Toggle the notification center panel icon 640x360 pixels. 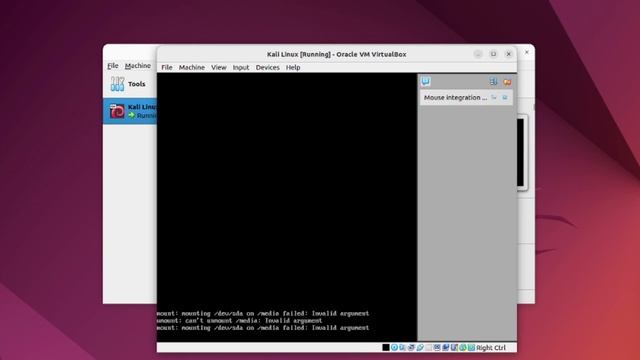point(426,81)
